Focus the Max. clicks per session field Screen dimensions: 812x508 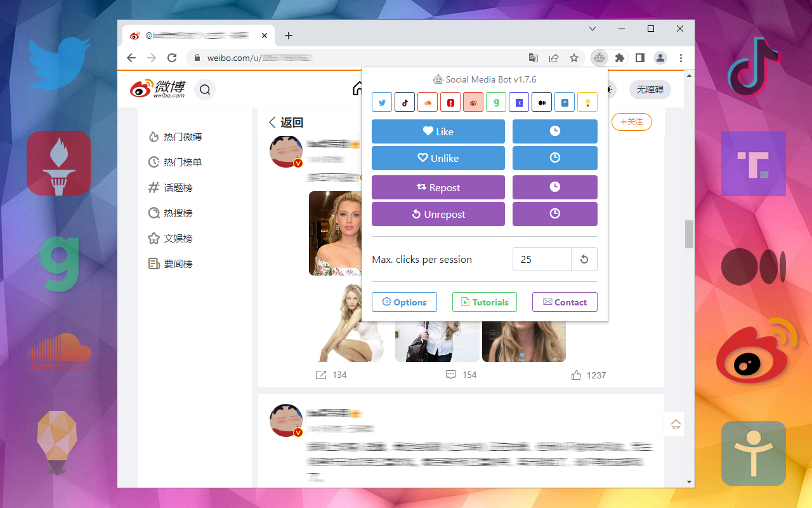pyautogui.click(x=542, y=259)
